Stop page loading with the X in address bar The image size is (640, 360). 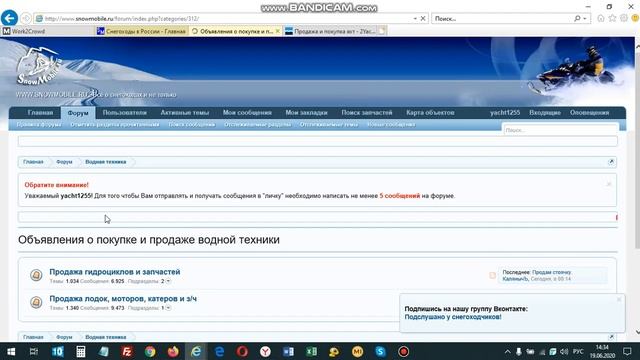click(x=423, y=19)
